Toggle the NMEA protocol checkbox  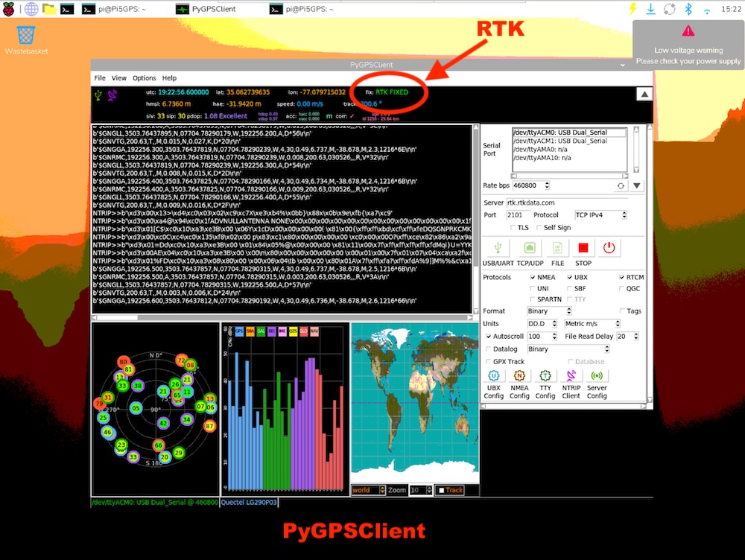(x=533, y=277)
